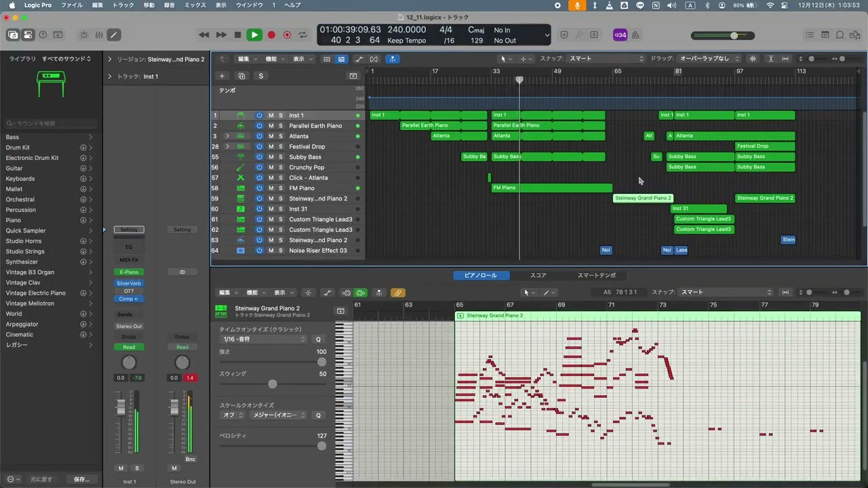The image size is (868, 488).
Task: Open the List Editors button in control bar
Action: coord(810,35)
